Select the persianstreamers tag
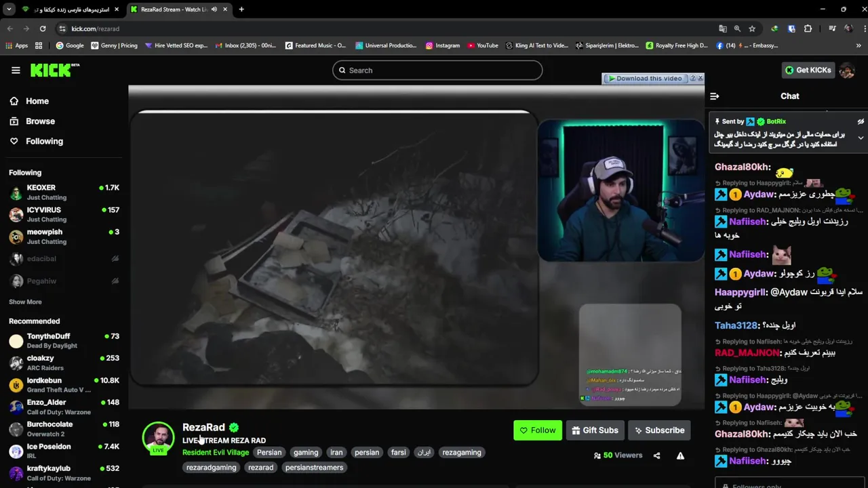The image size is (868, 488). coord(314,467)
